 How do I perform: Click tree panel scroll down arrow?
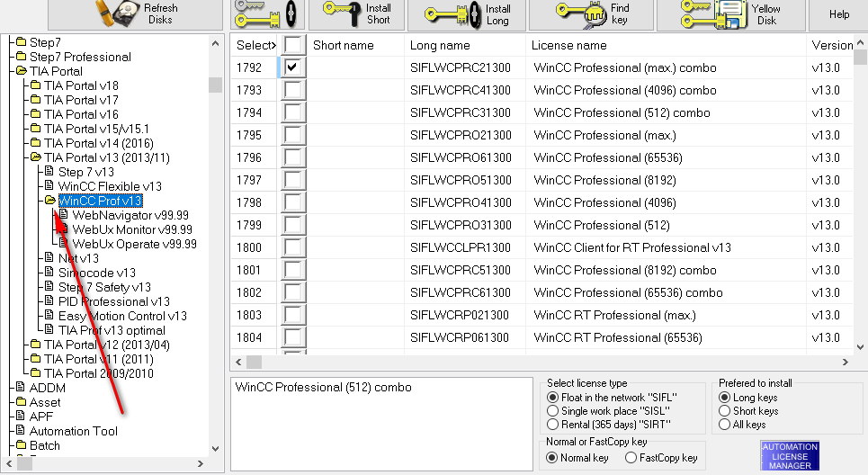tap(215, 448)
